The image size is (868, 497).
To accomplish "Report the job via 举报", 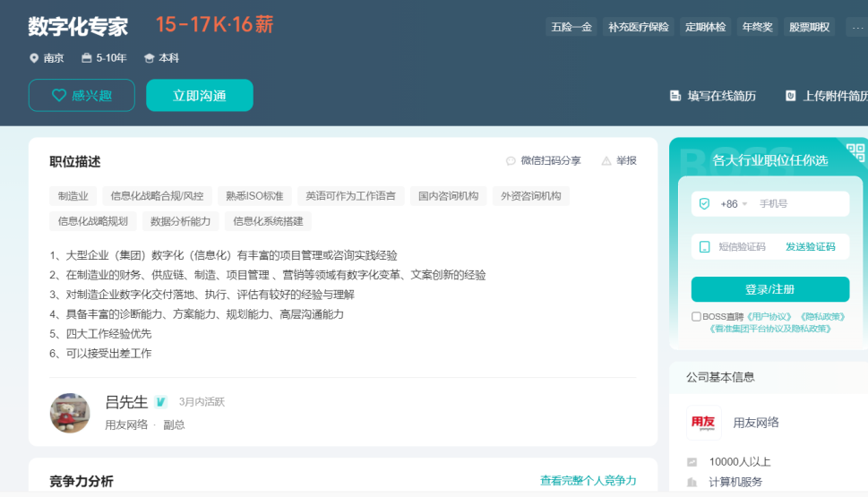I will click(619, 161).
